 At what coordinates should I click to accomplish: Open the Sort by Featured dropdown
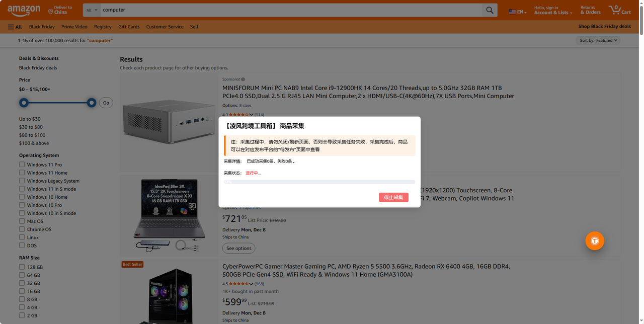pos(598,40)
